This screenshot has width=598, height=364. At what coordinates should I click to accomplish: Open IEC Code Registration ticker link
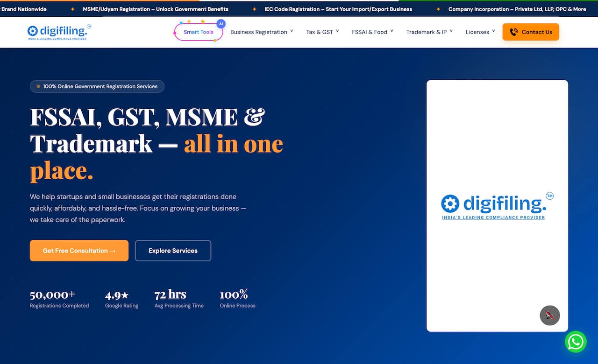[x=338, y=9]
